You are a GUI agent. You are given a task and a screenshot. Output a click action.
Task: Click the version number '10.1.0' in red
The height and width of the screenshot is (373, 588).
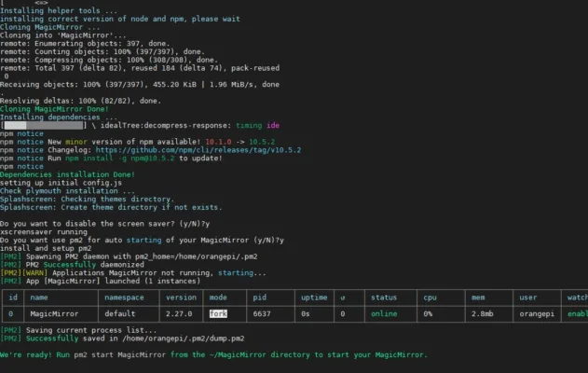pyautogui.click(x=218, y=142)
